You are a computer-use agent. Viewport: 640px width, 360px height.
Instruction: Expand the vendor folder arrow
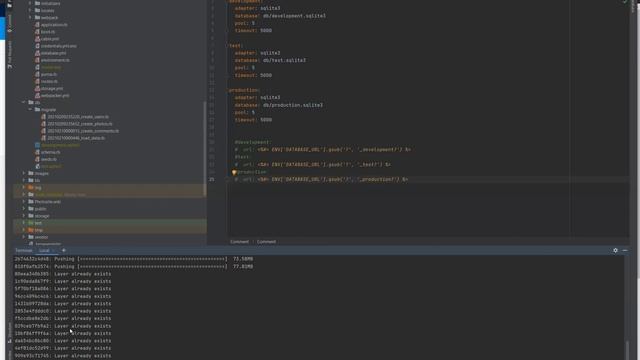(x=24, y=237)
